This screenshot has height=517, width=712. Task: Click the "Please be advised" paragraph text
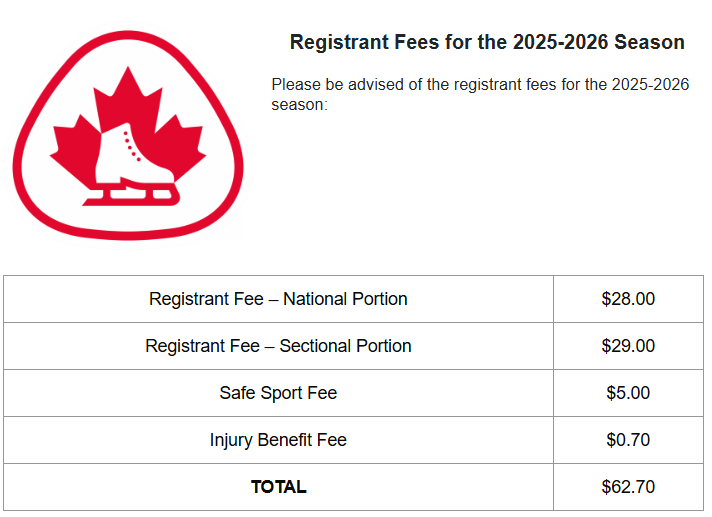tap(480, 85)
